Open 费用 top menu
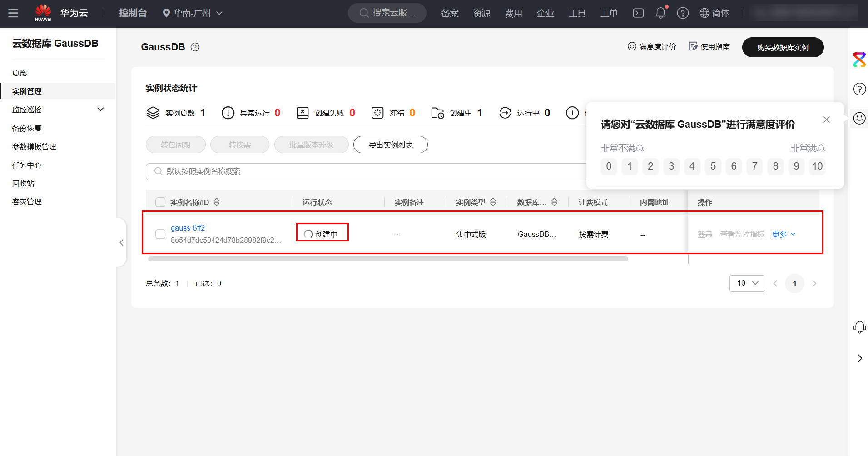Screen dimensions: 868x456 [x=514, y=13]
